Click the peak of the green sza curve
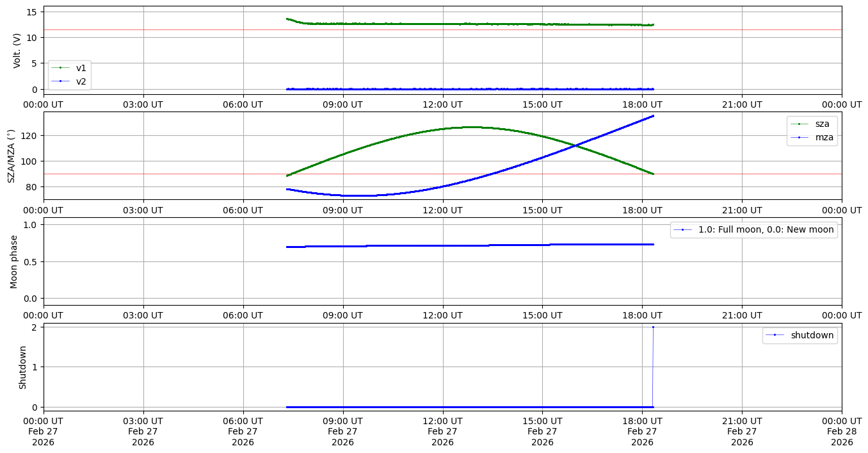The image size is (868, 453). pyautogui.click(x=472, y=127)
